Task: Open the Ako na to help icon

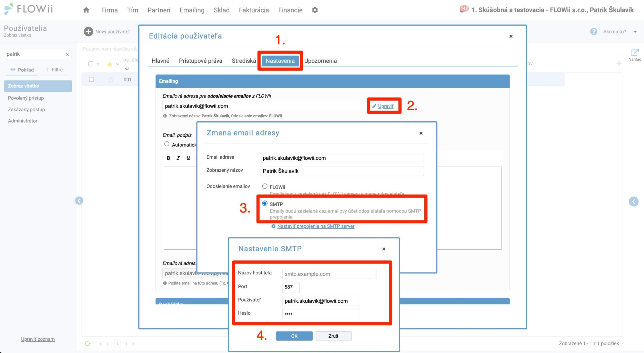Action: 594,31
